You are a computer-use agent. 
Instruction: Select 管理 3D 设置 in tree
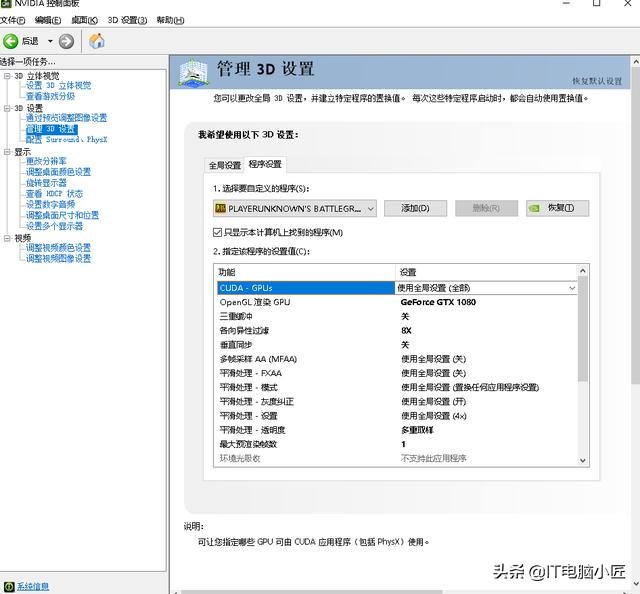coord(51,129)
